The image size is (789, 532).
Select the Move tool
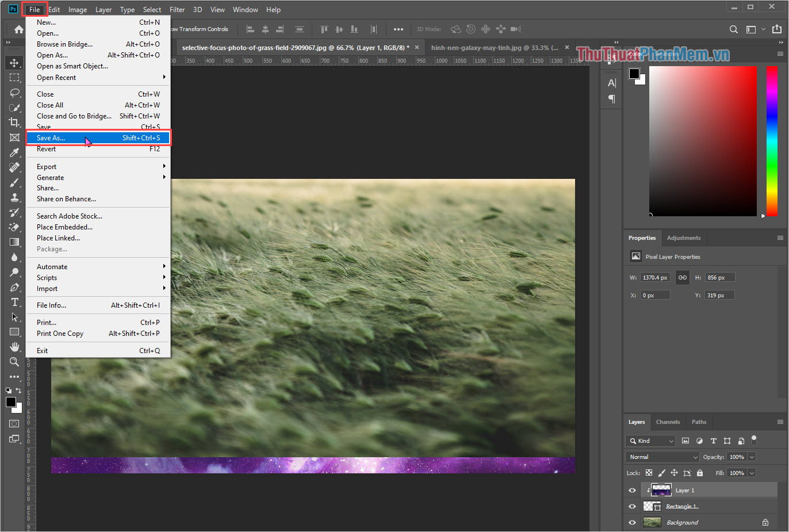[13, 63]
